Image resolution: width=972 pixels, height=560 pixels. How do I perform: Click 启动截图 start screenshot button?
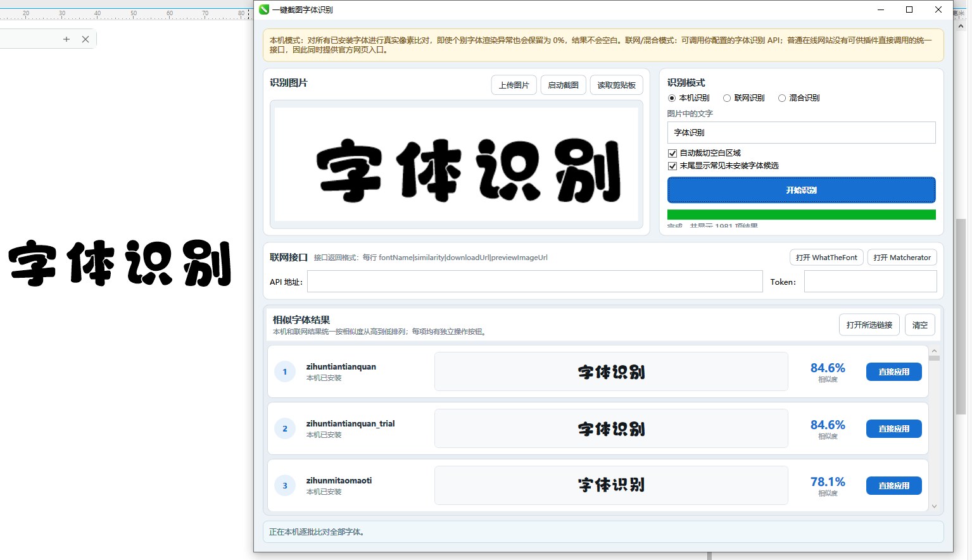pyautogui.click(x=563, y=85)
